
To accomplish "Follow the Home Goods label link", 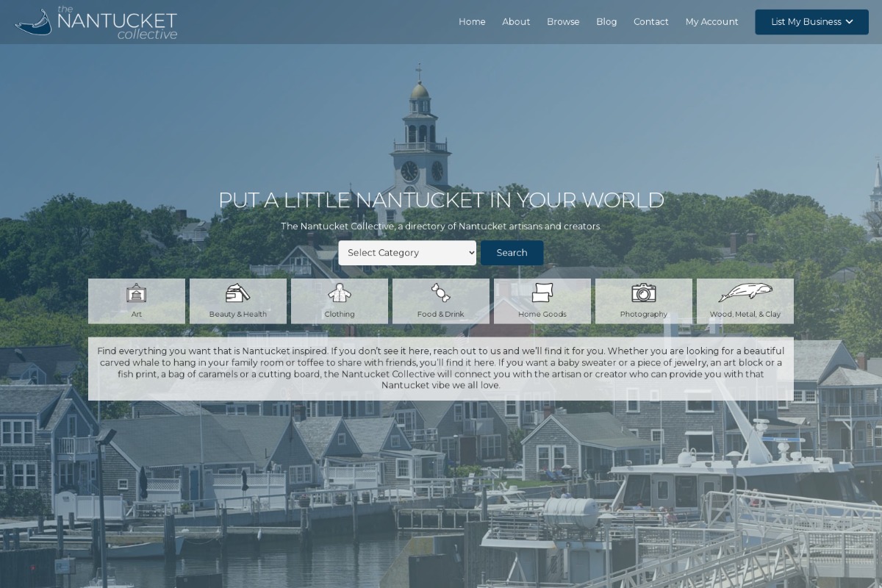I will [x=542, y=314].
